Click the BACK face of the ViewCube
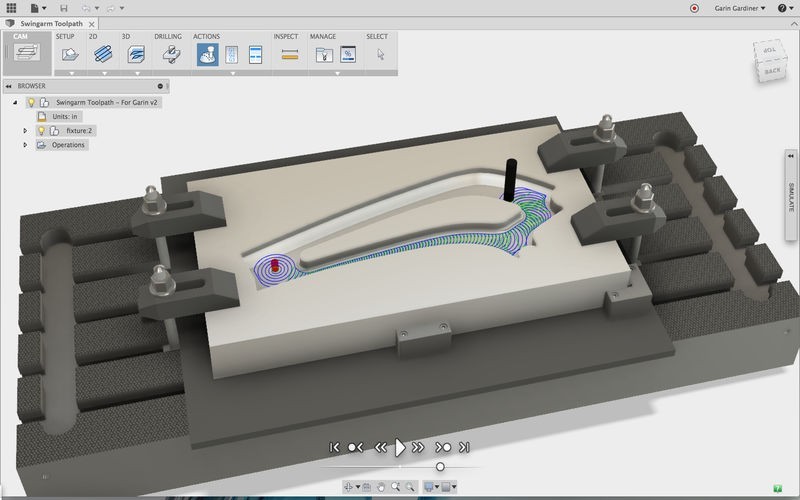800x500 pixels. pos(773,71)
